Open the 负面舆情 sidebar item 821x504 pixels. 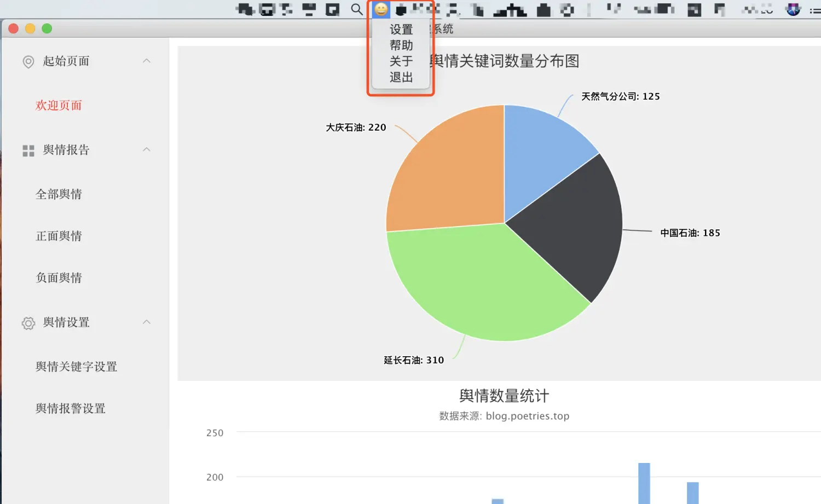click(x=59, y=277)
